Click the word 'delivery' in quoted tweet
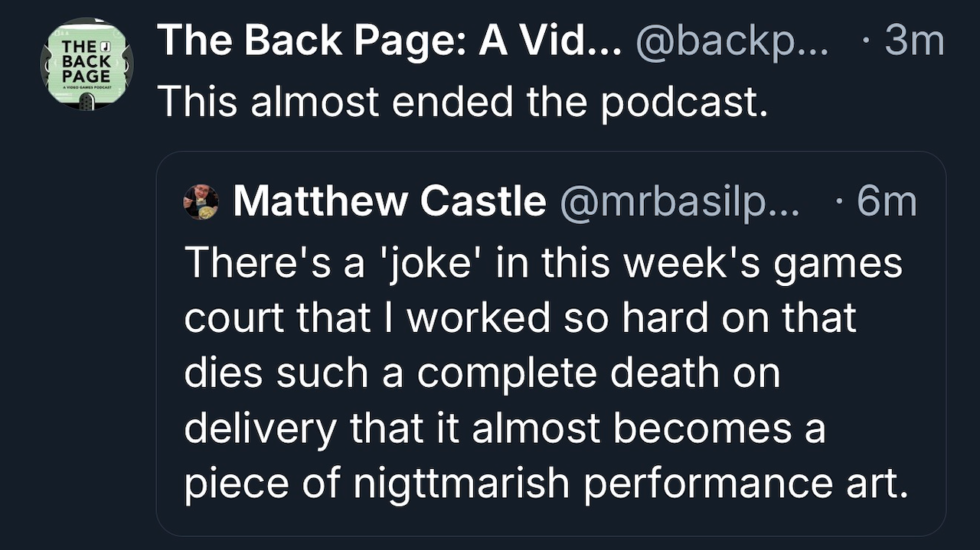 [x=260, y=429]
